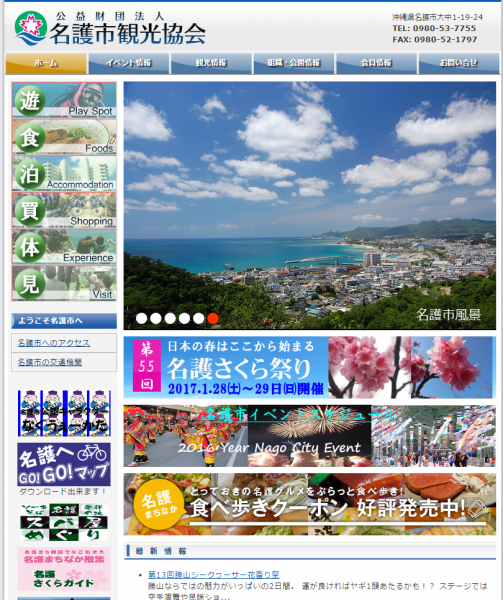Open the 第13回勝山シークヮーサー花香り祭 news link

(213, 574)
